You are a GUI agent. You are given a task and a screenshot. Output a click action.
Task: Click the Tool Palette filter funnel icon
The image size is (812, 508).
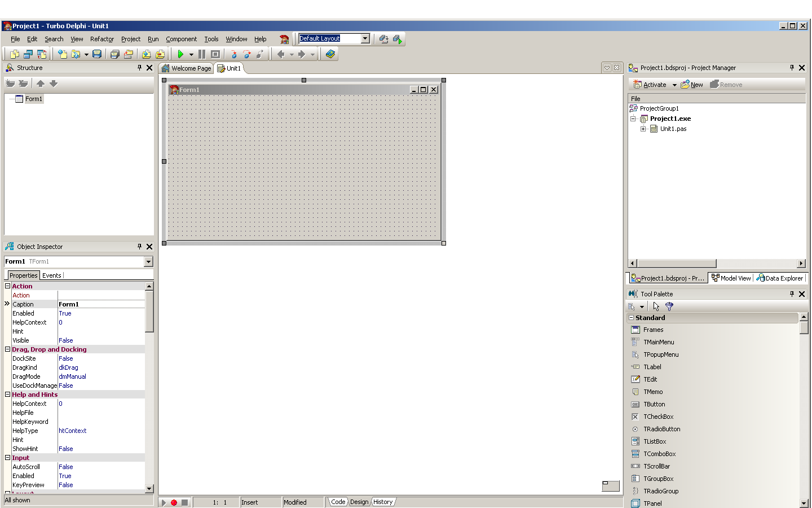coord(669,306)
